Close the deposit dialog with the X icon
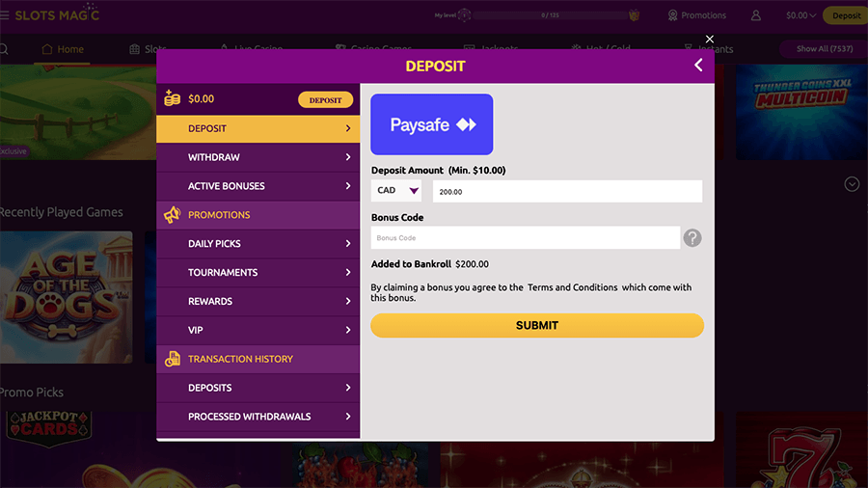The height and width of the screenshot is (488, 868). [x=709, y=39]
